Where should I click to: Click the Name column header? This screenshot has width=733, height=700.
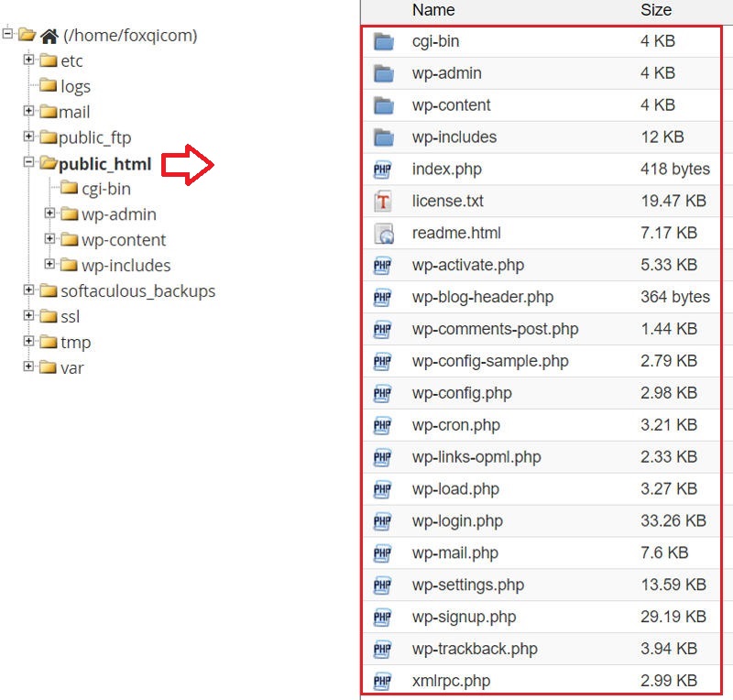(433, 10)
